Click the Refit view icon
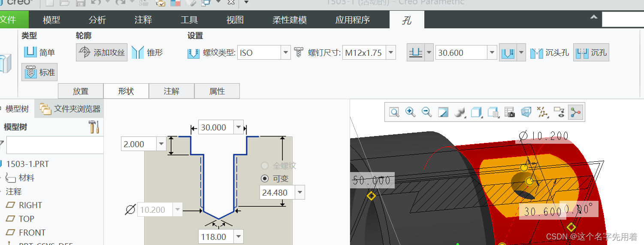Screen dimensions: 644x245 394,112
